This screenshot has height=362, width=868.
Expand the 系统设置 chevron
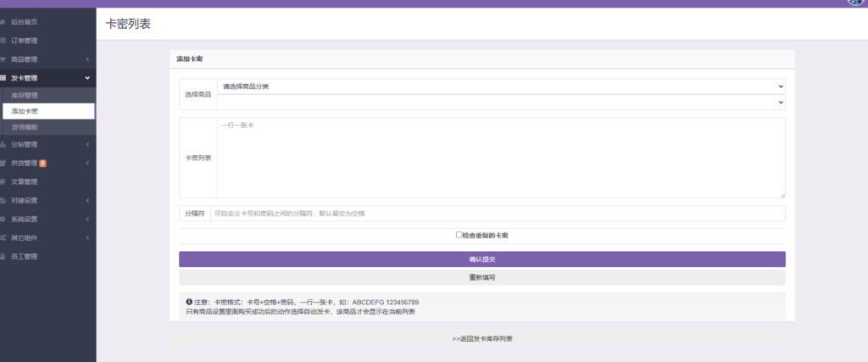[87, 220]
